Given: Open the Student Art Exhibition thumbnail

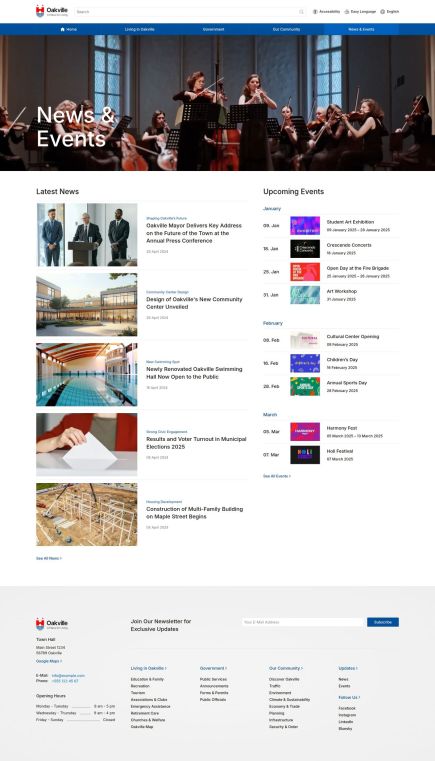Looking at the screenshot, I should [x=305, y=226].
